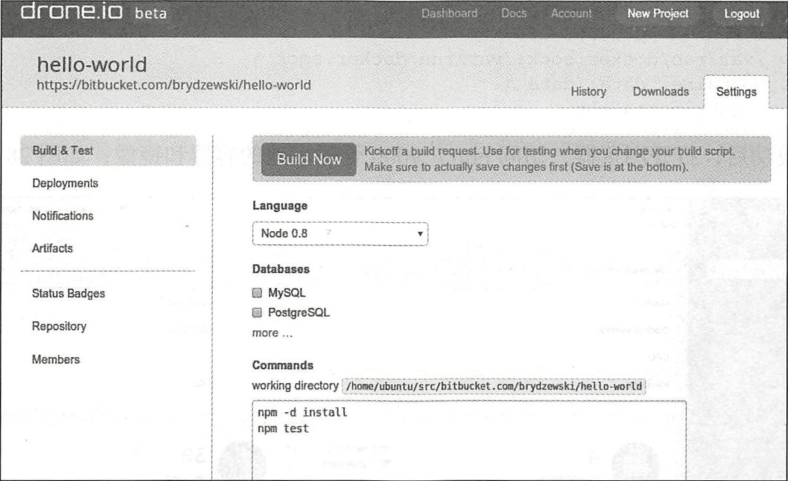Switch to the History tab
This screenshot has width=788, height=481.
pos(588,92)
